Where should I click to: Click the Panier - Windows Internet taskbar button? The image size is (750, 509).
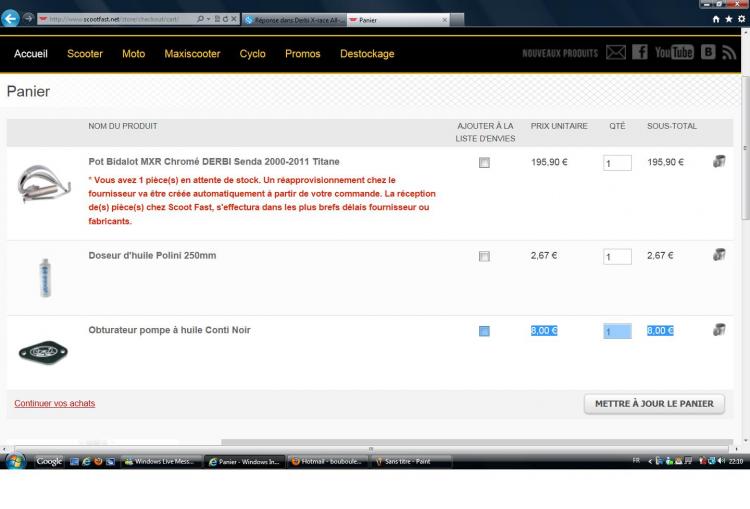pyautogui.click(x=244, y=462)
